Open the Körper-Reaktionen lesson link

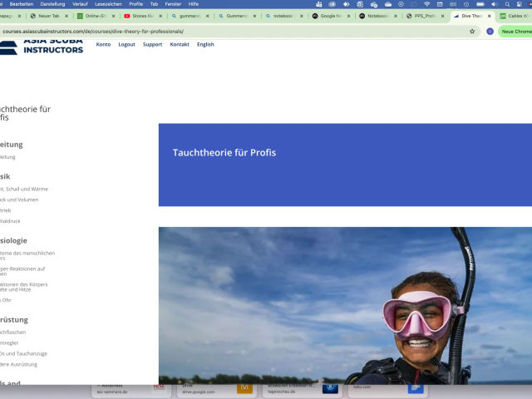[22, 271]
